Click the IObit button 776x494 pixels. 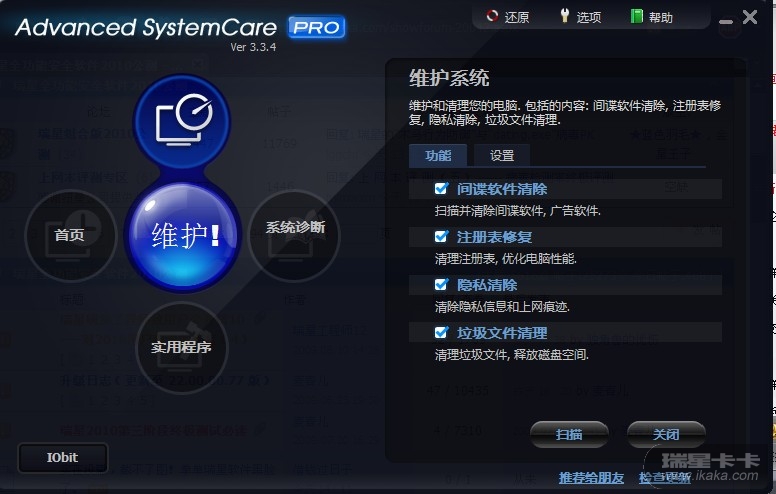tap(63, 458)
